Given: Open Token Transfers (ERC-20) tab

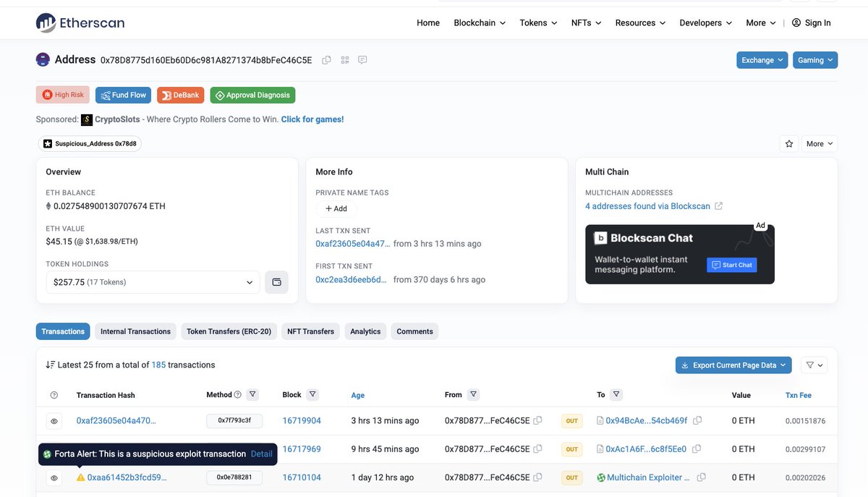Looking at the screenshot, I should click(x=229, y=331).
